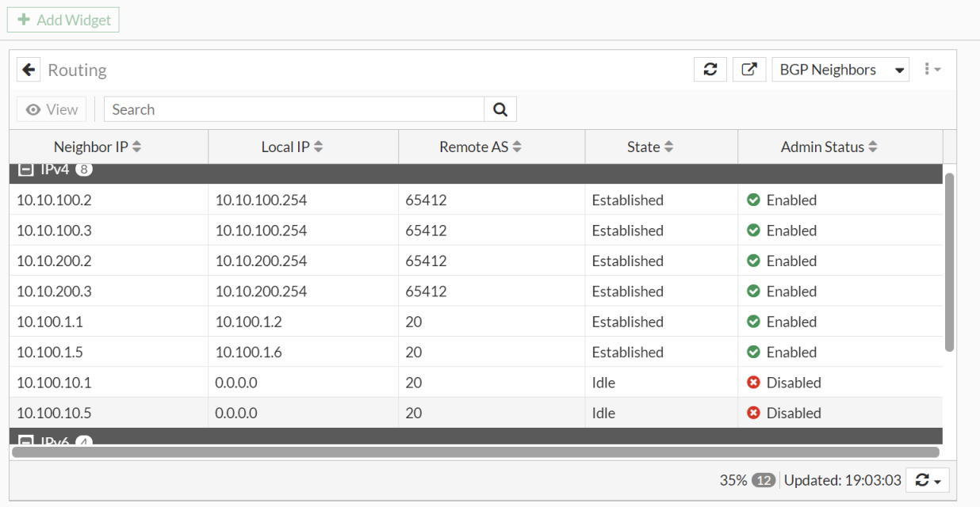Image resolution: width=980 pixels, height=507 pixels.
Task: Sort by Admin Status column
Action: tap(829, 147)
